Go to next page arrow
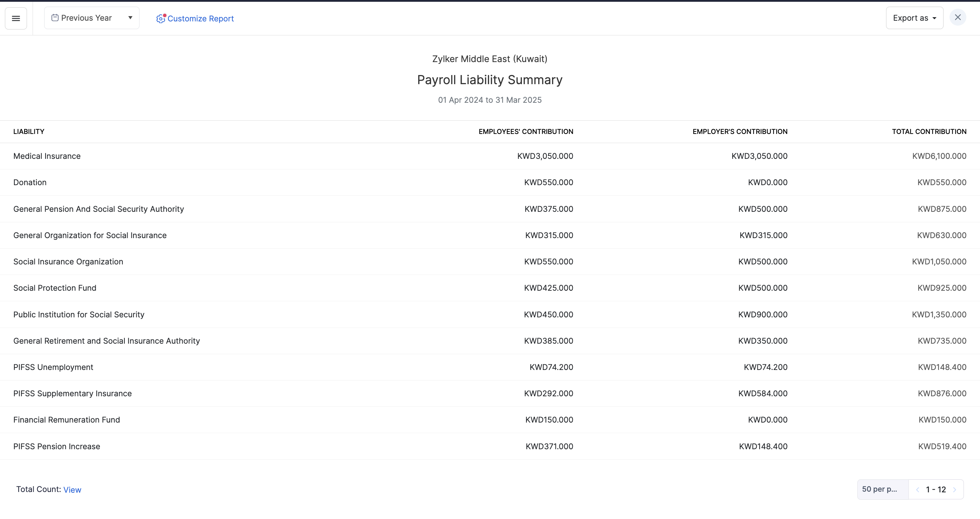 [x=954, y=490]
